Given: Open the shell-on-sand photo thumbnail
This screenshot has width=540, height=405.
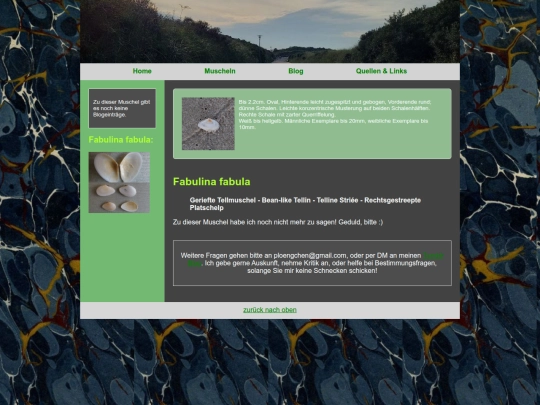Looking at the screenshot, I should pyautogui.click(x=208, y=124).
